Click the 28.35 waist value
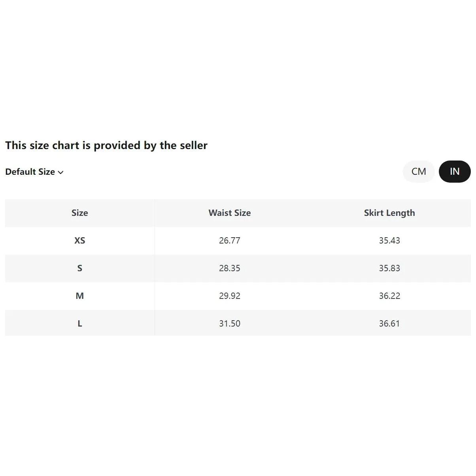This screenshot has height=476, width=476. coord(230,268)
